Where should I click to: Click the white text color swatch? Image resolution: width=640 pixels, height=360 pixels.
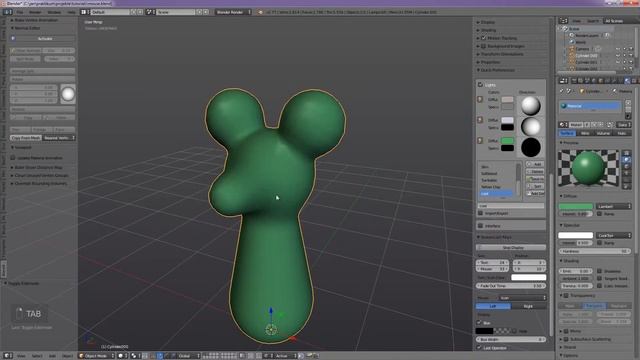point(529,278)
